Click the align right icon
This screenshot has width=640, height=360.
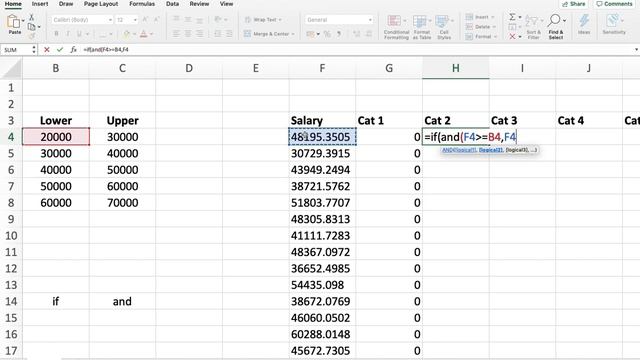pos(199,34)
